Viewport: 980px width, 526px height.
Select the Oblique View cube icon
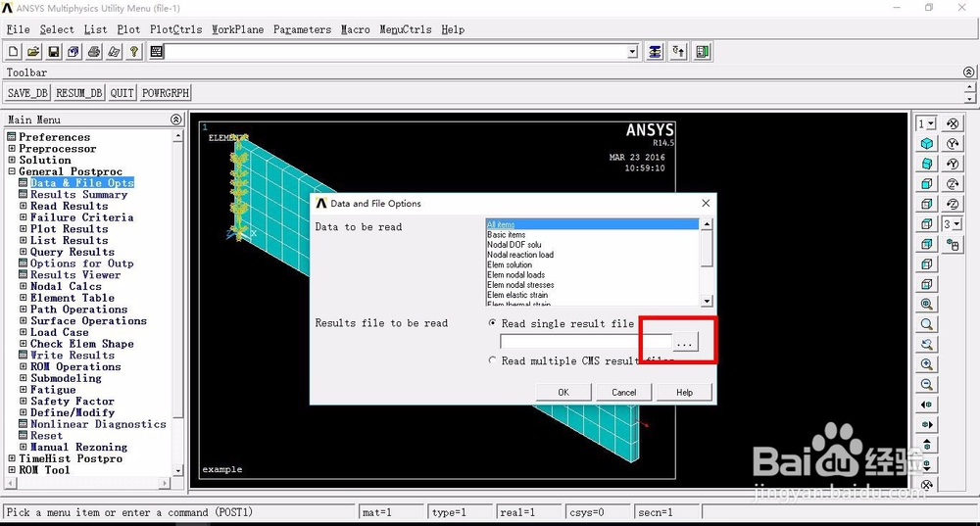pyautogui.click(x=927, y=164)
